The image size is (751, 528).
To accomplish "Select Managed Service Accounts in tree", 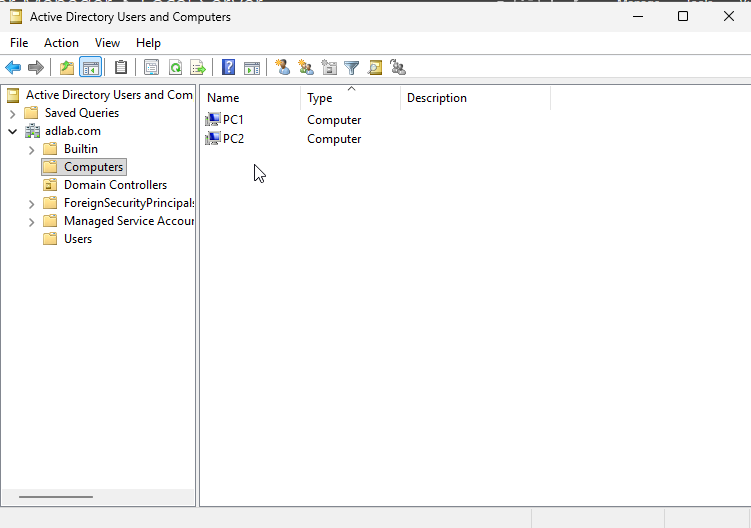I will click(x=129, y=221).
